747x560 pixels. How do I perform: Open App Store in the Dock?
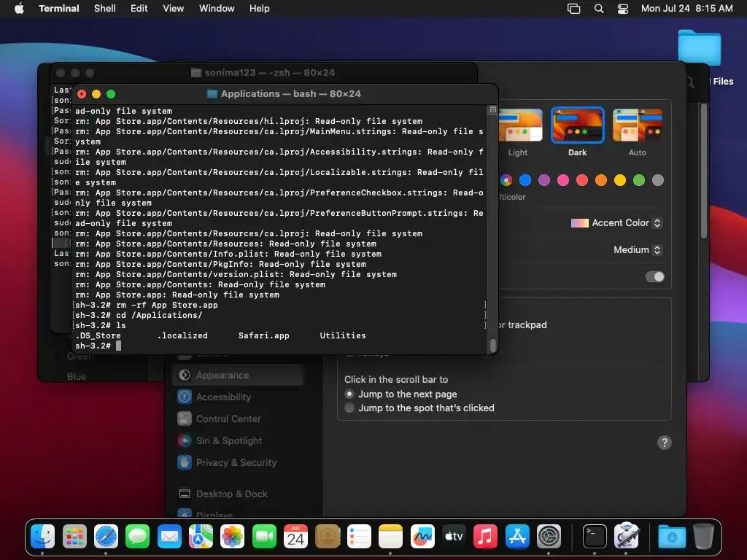517,537
